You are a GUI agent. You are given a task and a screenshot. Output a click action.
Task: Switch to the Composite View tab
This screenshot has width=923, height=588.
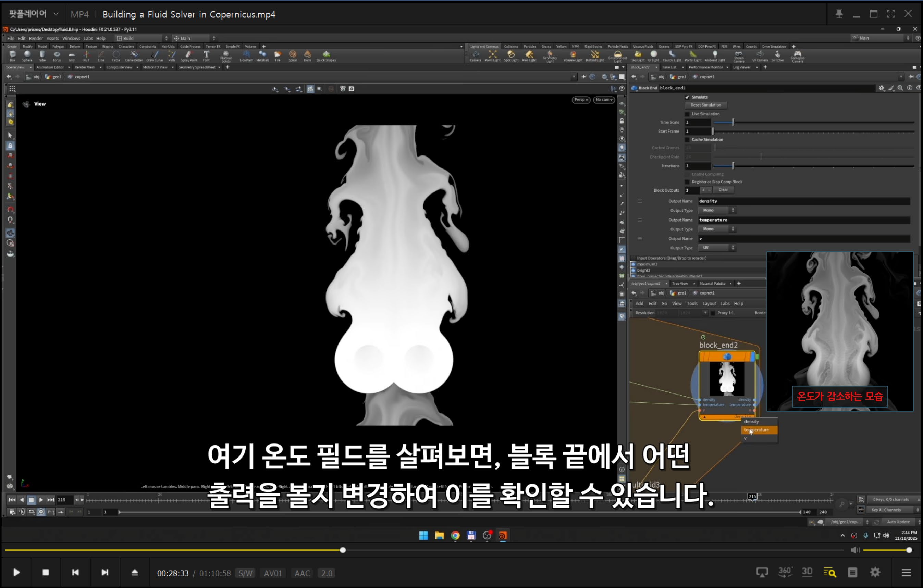(x=119, y=67)
